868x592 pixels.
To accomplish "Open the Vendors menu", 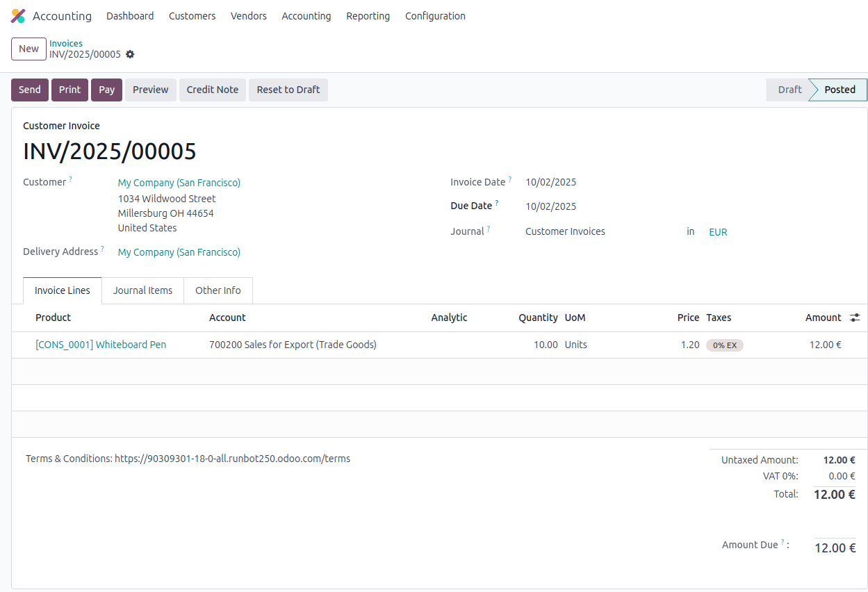I will pos(249,16).
